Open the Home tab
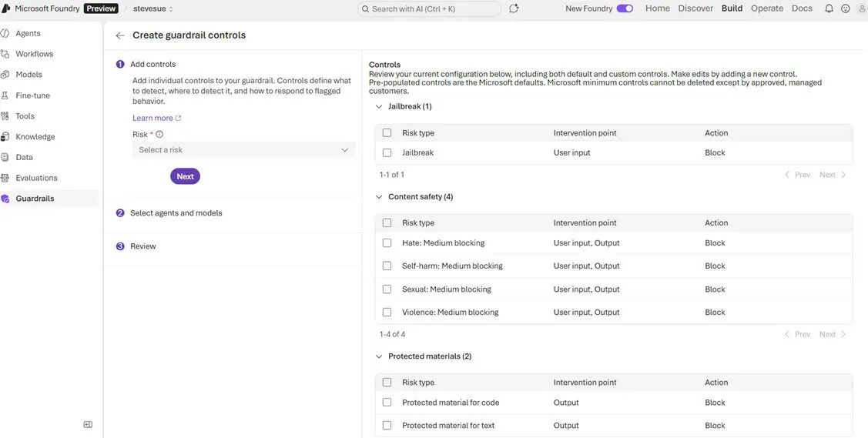 click(658, 8)
